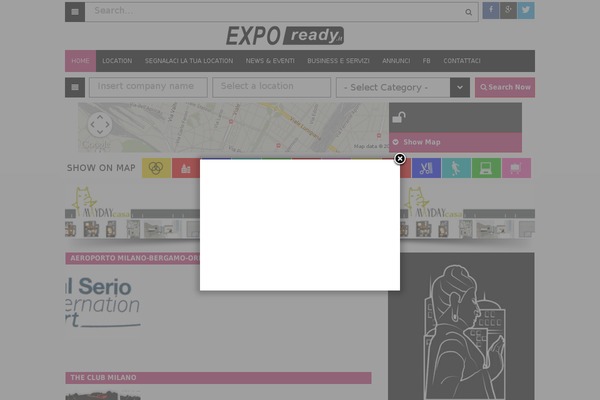Click the Google map preview
This screenshot has width=600, height=400.
click(233, 127)
